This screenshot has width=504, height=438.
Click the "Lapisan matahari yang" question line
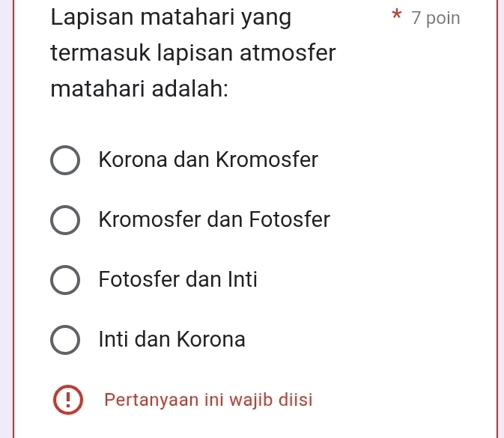[171, 17]
